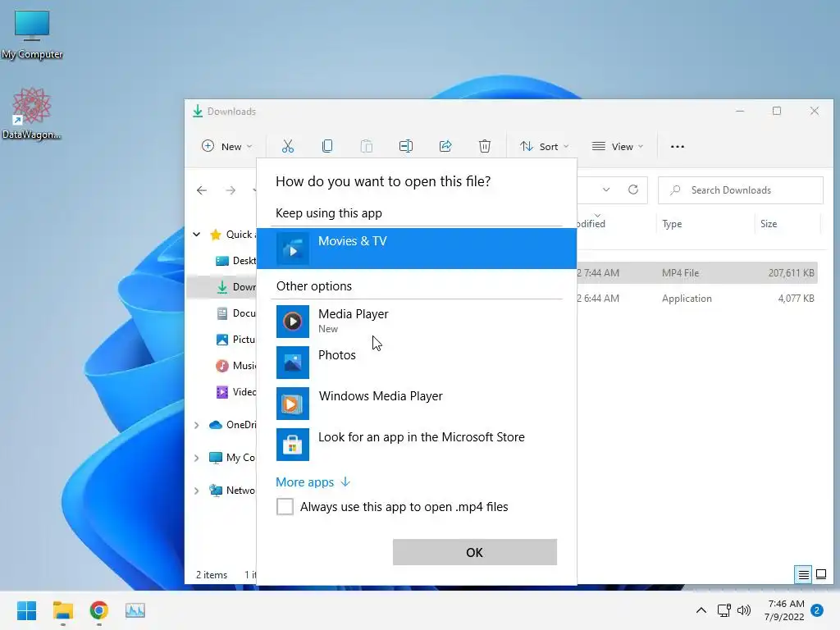Click the Search Downloads field
The image size is (840, 630).
point(741,190)
